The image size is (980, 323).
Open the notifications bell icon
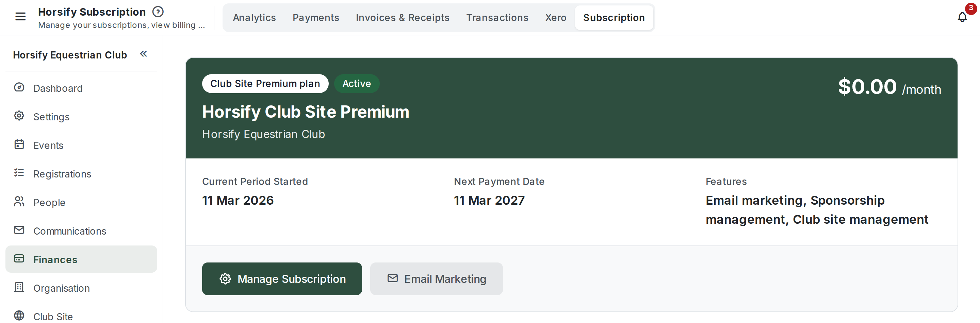[962, 17]
